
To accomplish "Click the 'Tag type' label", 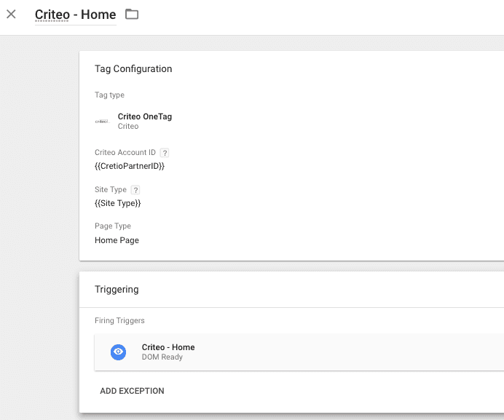I will tap(109, 95).
